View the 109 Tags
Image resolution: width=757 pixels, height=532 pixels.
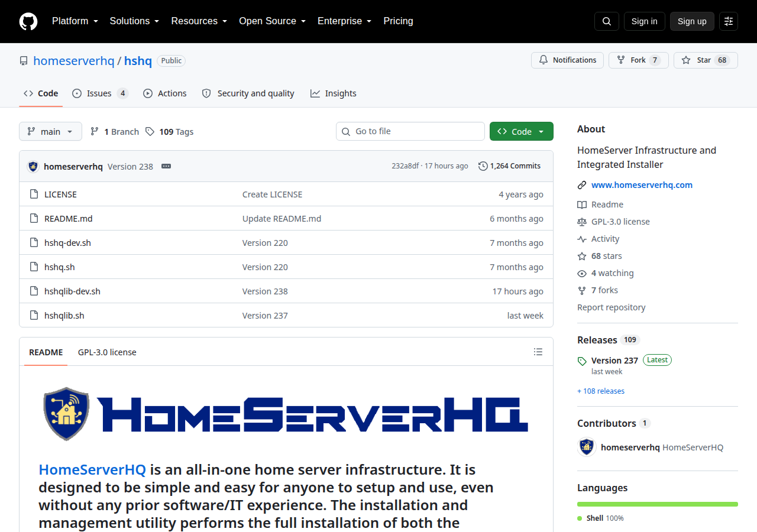[170, 132]
